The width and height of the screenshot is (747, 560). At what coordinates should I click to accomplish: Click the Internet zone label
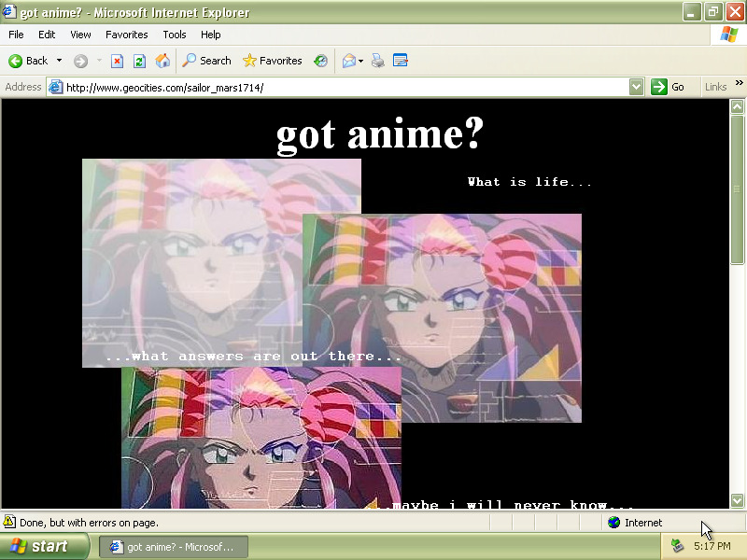coord(643,523)
